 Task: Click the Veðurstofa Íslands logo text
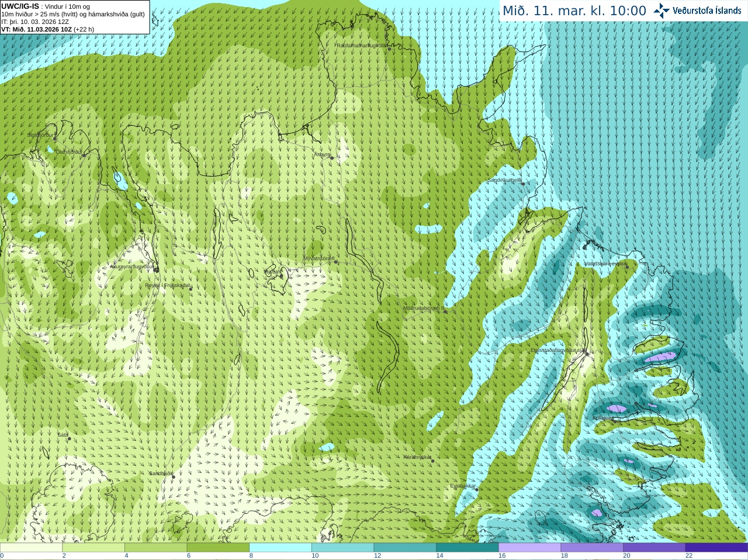click(707, 10)
